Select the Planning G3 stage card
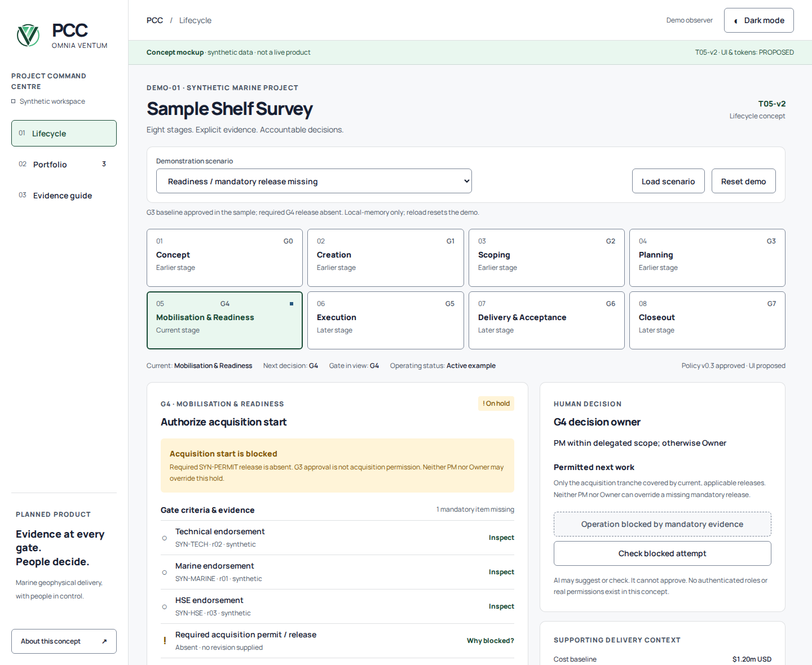 coord(707,258)
